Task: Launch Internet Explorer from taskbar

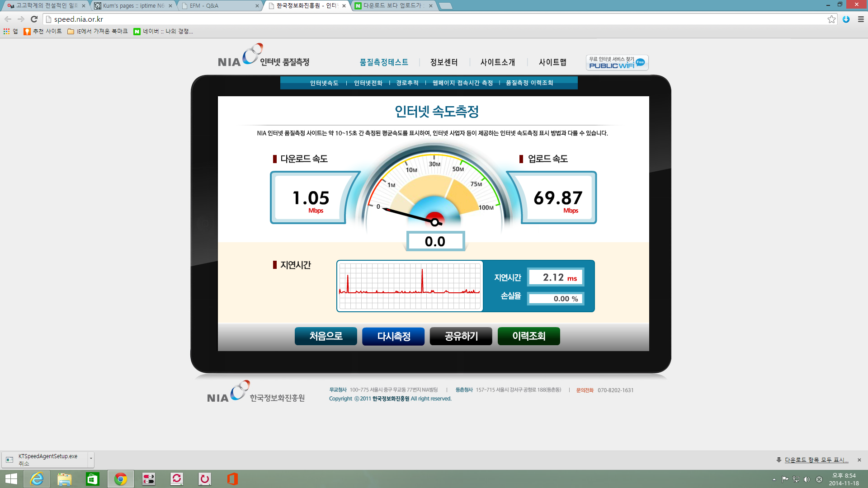Action: click(x=37, y=479)
